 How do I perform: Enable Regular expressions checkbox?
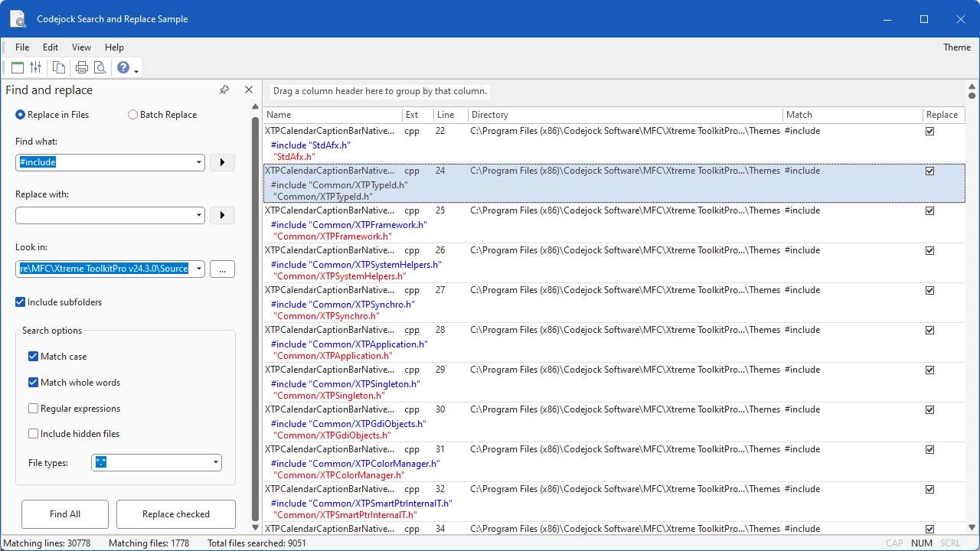pos(74,409)
